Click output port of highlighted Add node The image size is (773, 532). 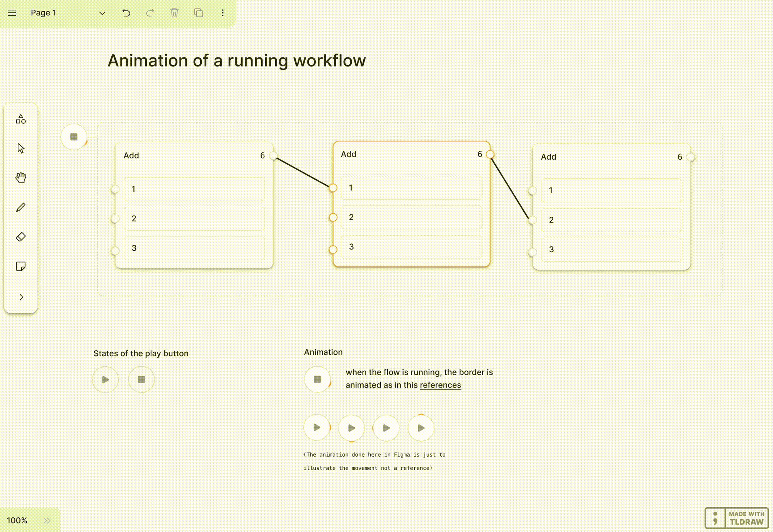click(x=490, y=155)
